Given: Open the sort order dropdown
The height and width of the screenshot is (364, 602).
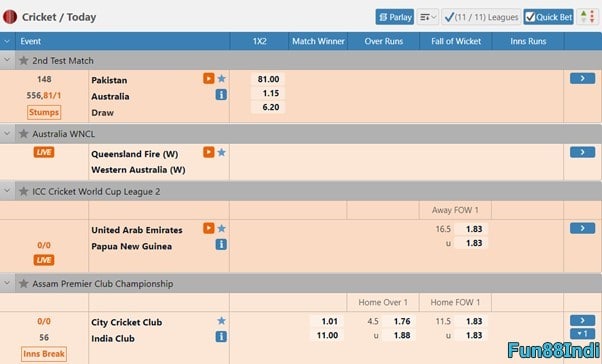Looking at the screenshot, I should point(428,17).
